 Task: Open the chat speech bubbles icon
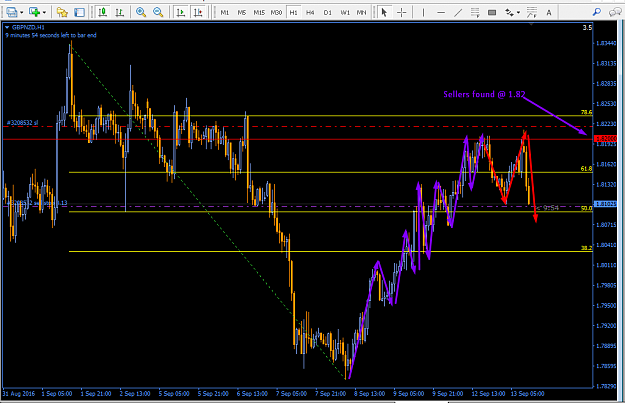point(615,12)
